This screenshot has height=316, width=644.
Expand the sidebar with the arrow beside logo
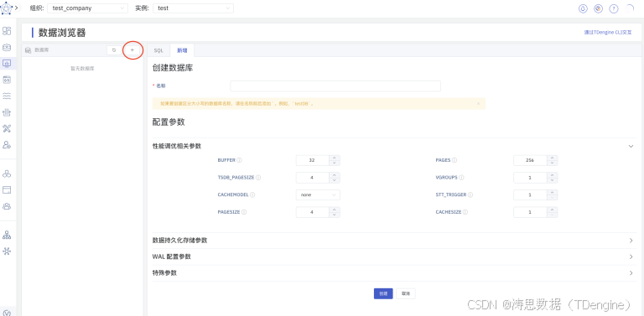click(x=16, y=8)
